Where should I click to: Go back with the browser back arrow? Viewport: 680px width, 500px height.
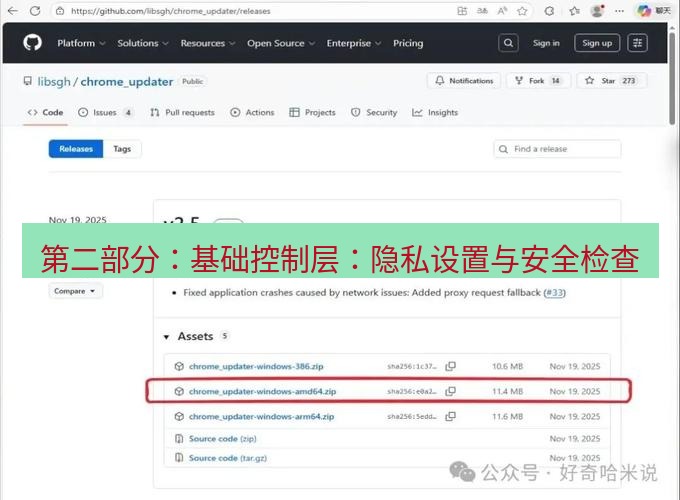click(x=13, y=11)
